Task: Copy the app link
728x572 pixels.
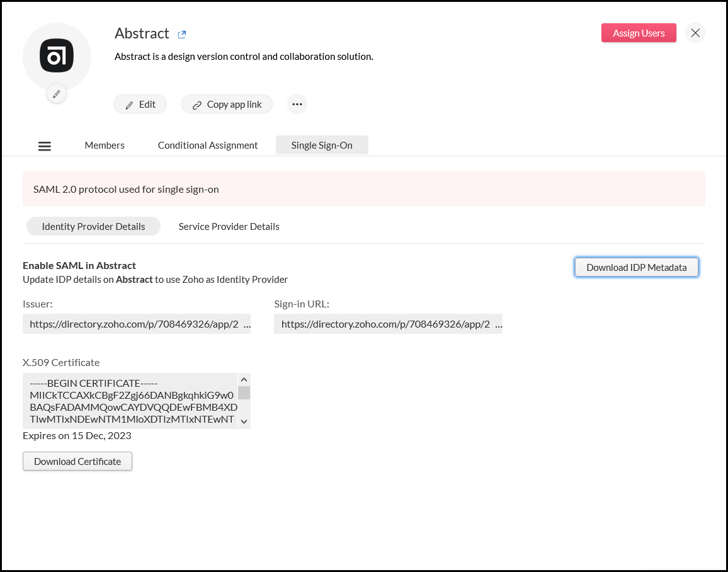Action: pos(227,104)
